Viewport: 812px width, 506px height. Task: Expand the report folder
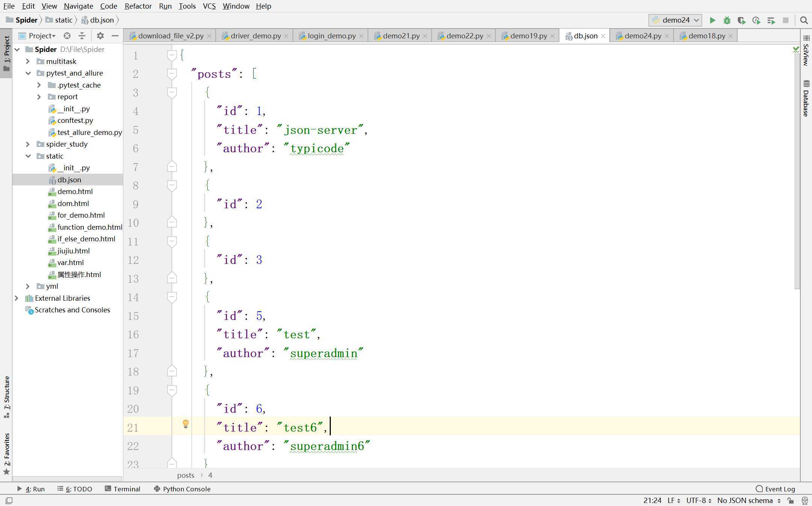[39, 97]
